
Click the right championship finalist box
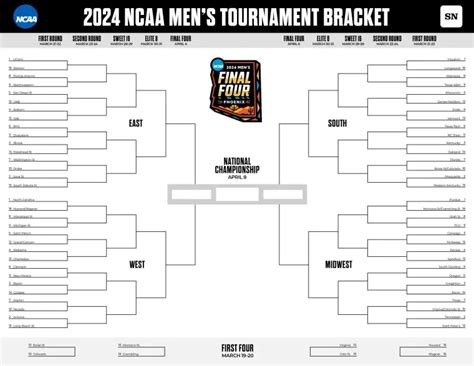coord(283,194)
